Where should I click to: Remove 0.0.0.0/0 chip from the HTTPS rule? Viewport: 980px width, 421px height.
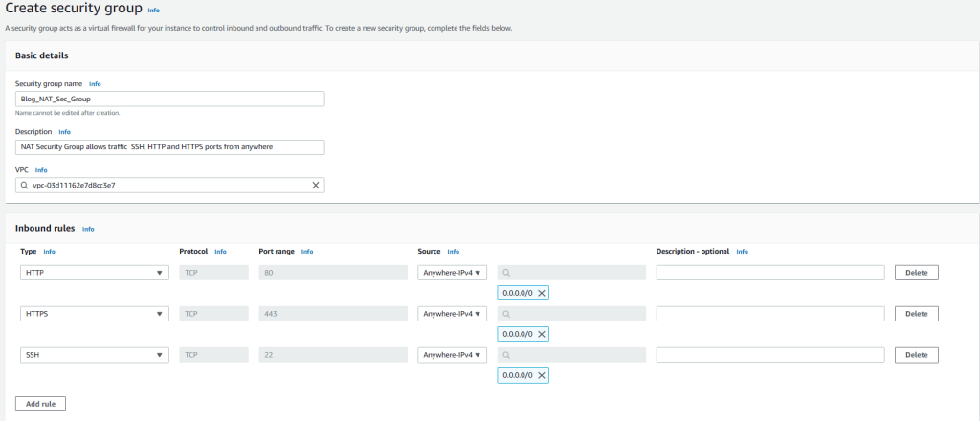[542, 334]
